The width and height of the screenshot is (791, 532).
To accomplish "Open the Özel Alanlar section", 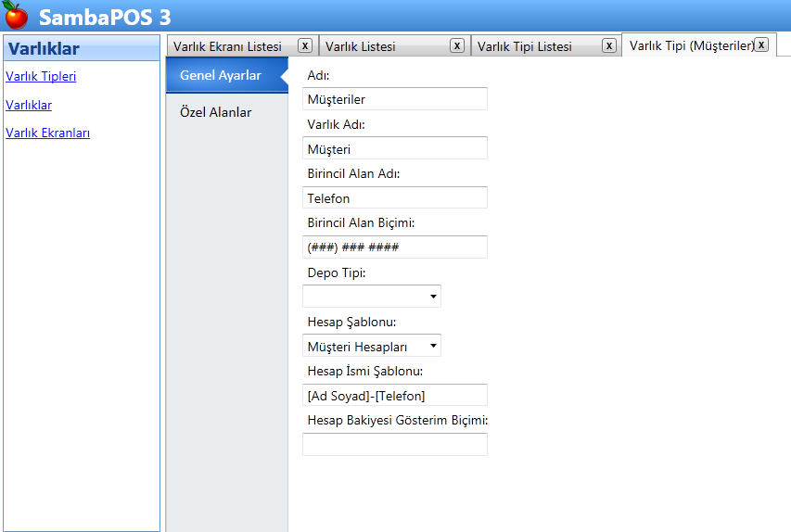I will coord(215,112).
